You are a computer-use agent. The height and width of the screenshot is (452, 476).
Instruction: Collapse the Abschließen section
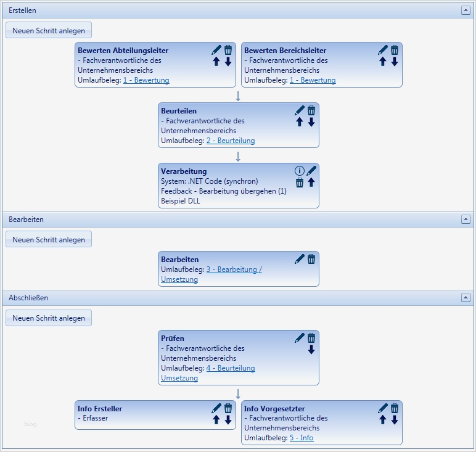[x=466, y=297]
